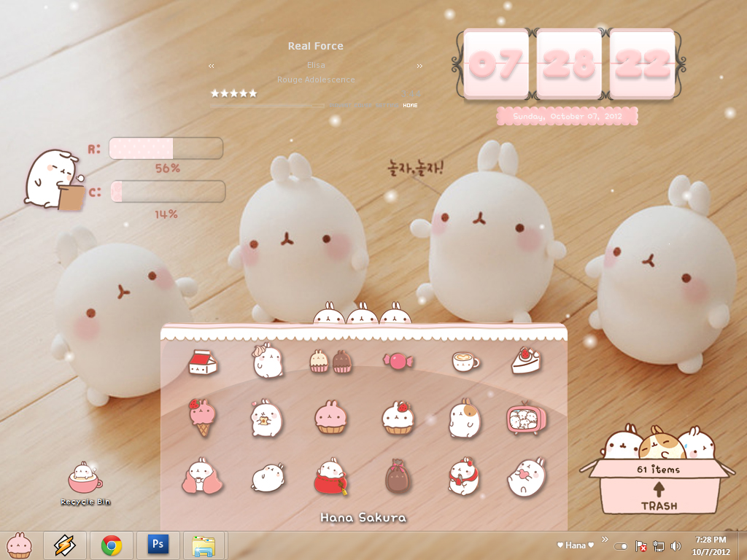This screenshot has width=747, height=560.
Task: Launch the strawberry cake slice dock icon
Action: 527,359
